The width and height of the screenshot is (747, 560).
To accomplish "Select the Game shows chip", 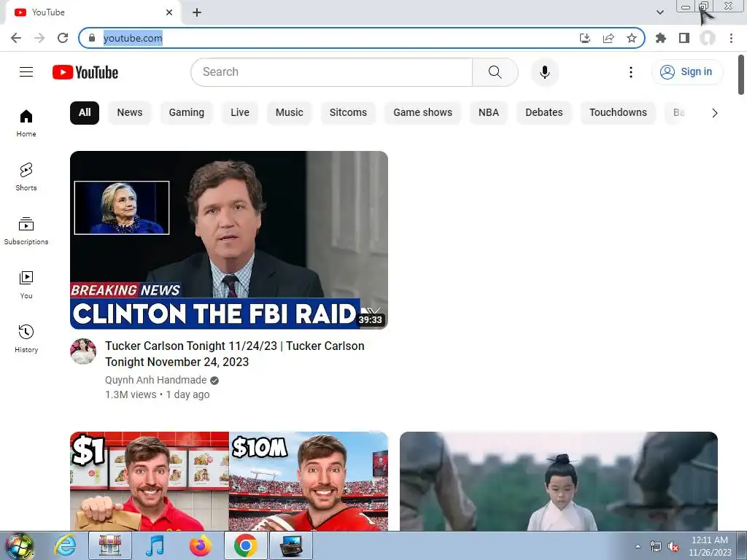I will 422,113.
